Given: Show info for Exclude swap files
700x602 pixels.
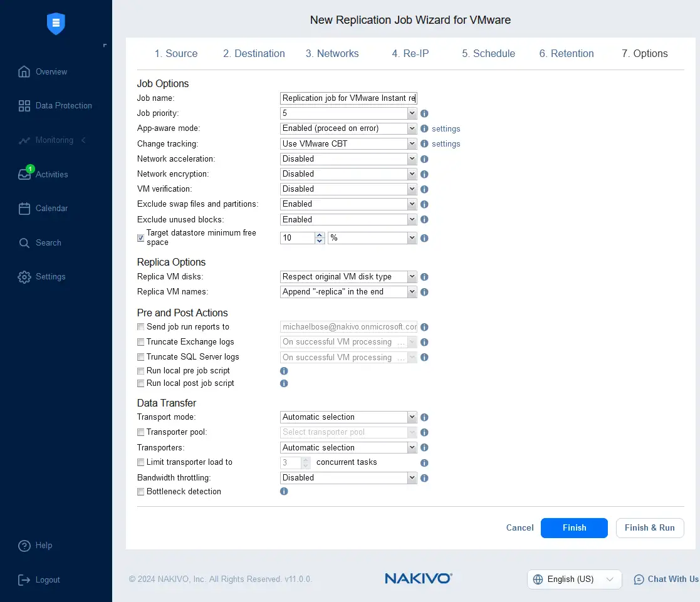Looking at the screenshot, I should pyautogui.click(x=424, y=204).
